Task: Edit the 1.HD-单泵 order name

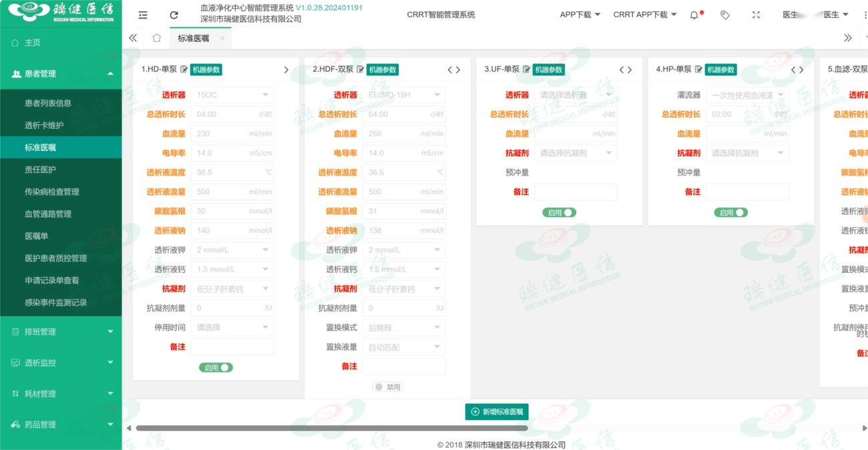Action: (184, 69)
